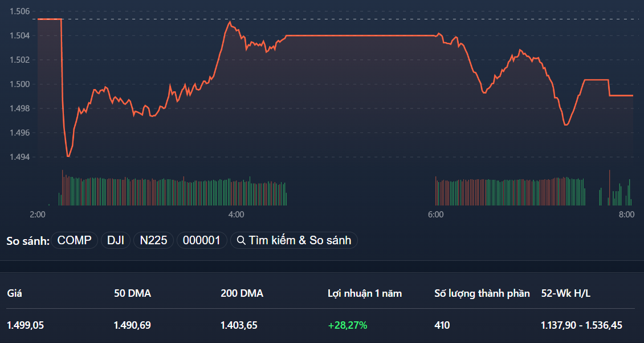Click the 8:00 time axis label
The image size is (644, 343).
click(626, 215)
